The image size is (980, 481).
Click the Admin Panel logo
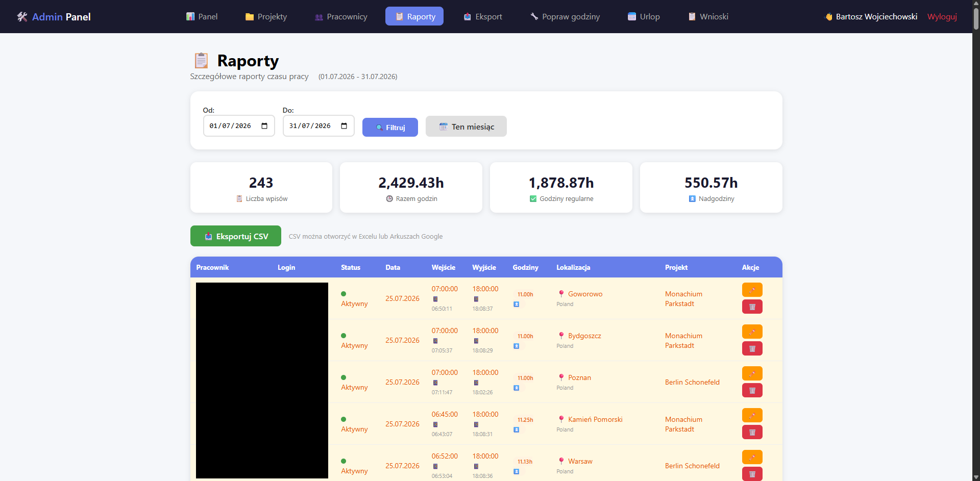pos(54,17)
